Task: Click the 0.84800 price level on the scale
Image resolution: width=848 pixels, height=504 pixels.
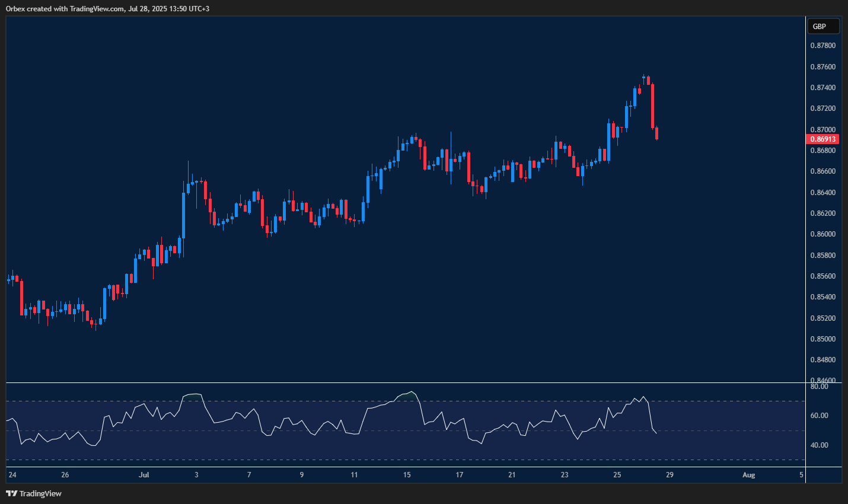Action: [824, 359]
